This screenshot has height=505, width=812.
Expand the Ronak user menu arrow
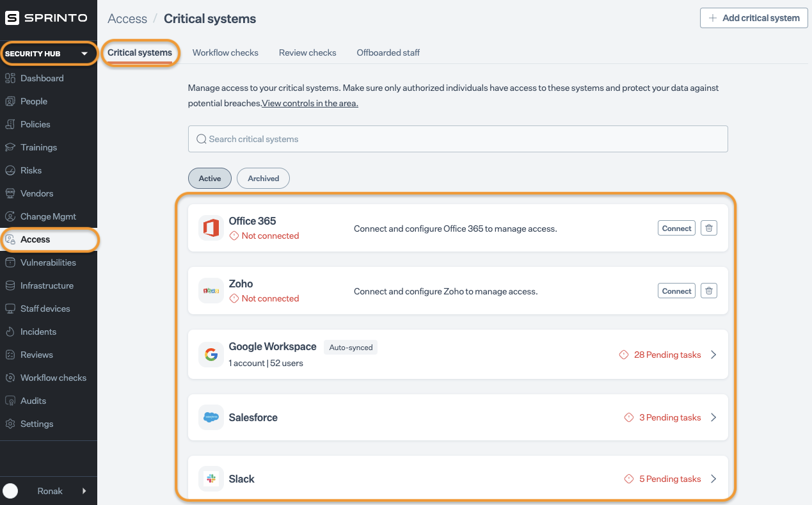tap(84, 491)
